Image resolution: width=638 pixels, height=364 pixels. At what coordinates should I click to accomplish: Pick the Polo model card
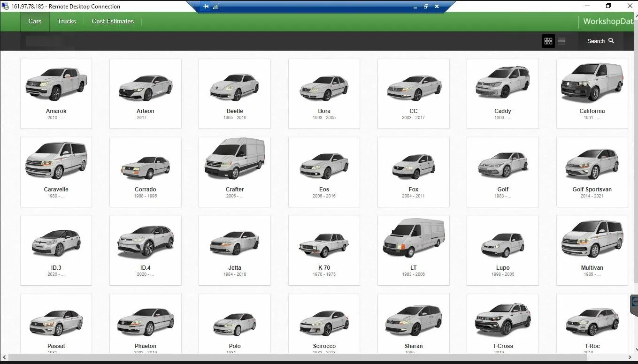(235, 324)
